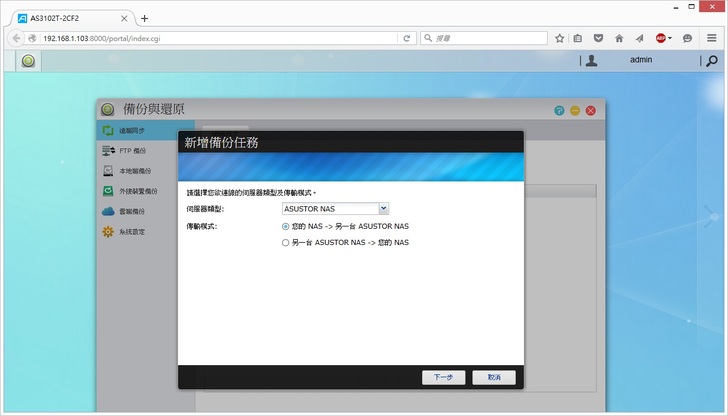Bookmark this page with the star icon

coord(560,38)
